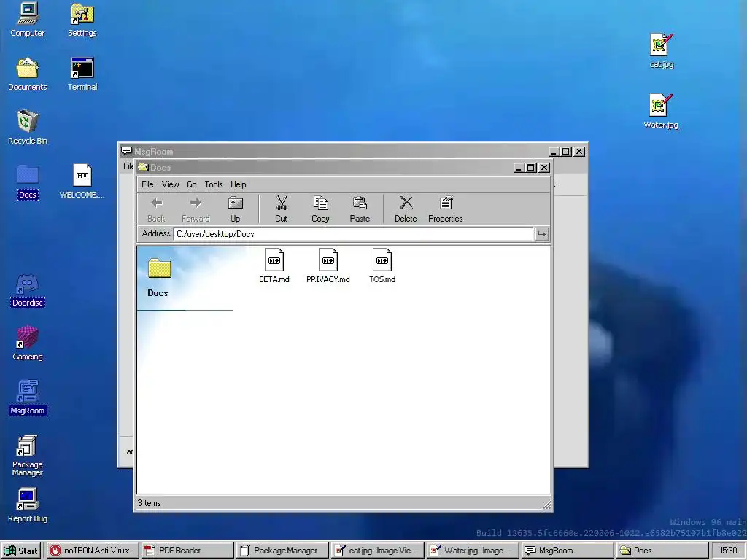Select the Gameing desktop shortcut
This screenshot has width=747, height=560.
tap(28, 343)
